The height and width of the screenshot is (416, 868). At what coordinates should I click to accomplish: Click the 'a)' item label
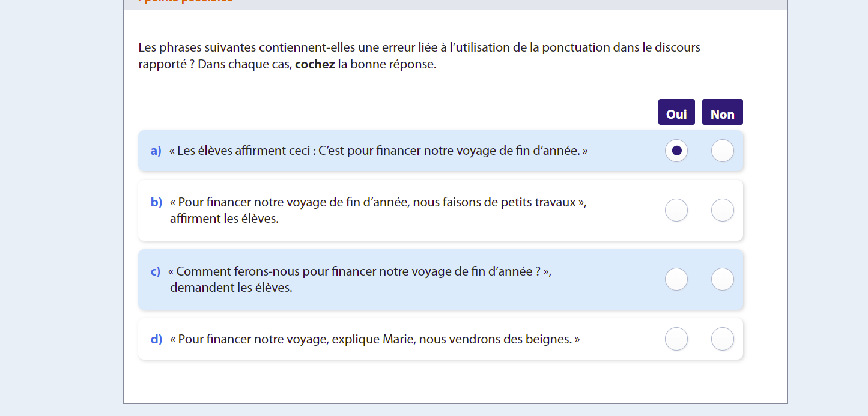point(156,151)
